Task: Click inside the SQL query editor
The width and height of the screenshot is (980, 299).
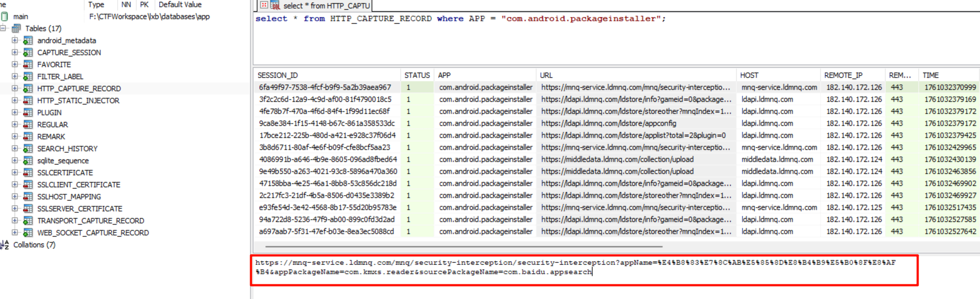Action: pos(579,42)
